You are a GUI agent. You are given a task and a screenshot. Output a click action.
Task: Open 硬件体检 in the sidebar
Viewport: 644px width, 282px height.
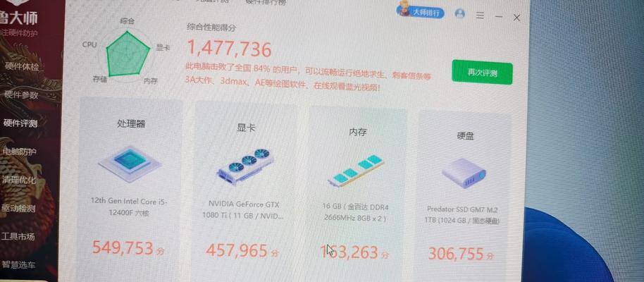[22, 66]
